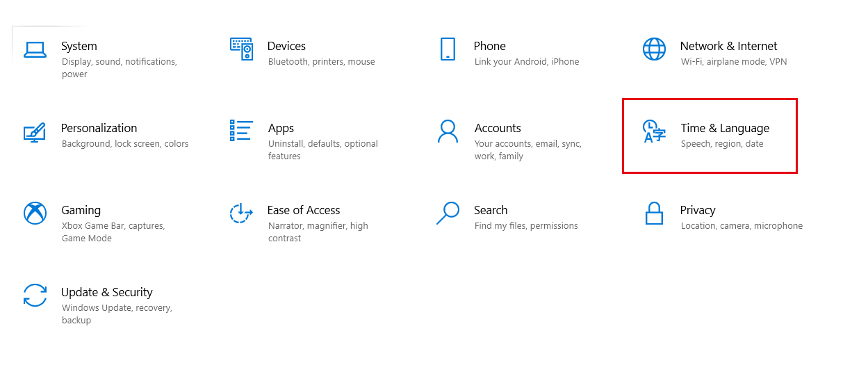Click 'Location, camera, microphone' description text
Viewport: 868px width, 379px height.
pos(742,226)
